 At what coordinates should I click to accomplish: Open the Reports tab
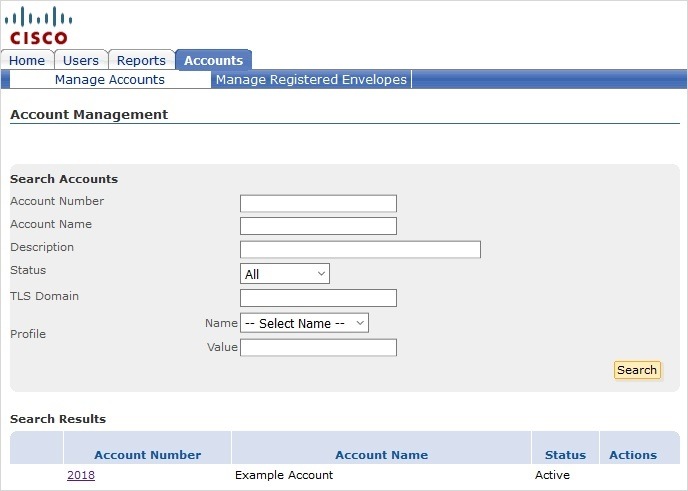click(x=141, y=60)
